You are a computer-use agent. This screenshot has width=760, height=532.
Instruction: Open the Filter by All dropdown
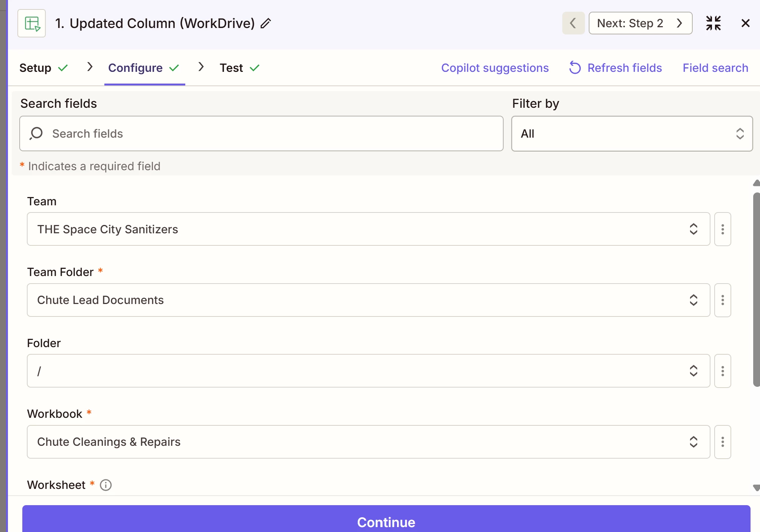(631, 134)
